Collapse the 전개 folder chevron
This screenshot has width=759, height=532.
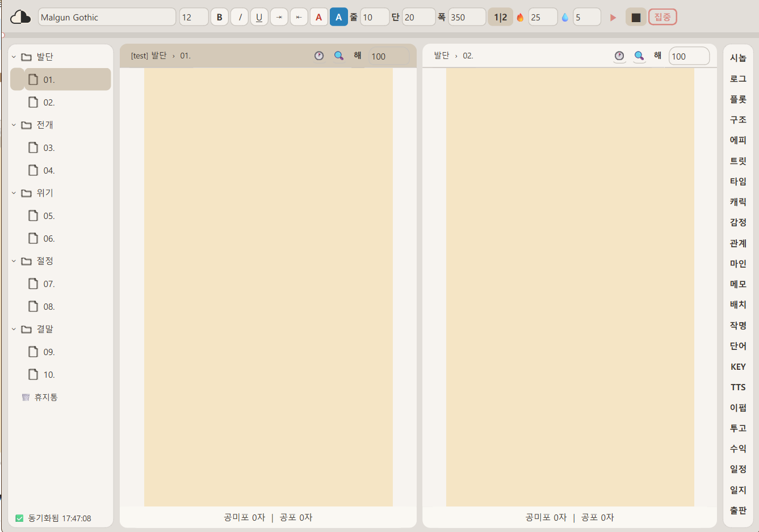click(x=14, y=125)
